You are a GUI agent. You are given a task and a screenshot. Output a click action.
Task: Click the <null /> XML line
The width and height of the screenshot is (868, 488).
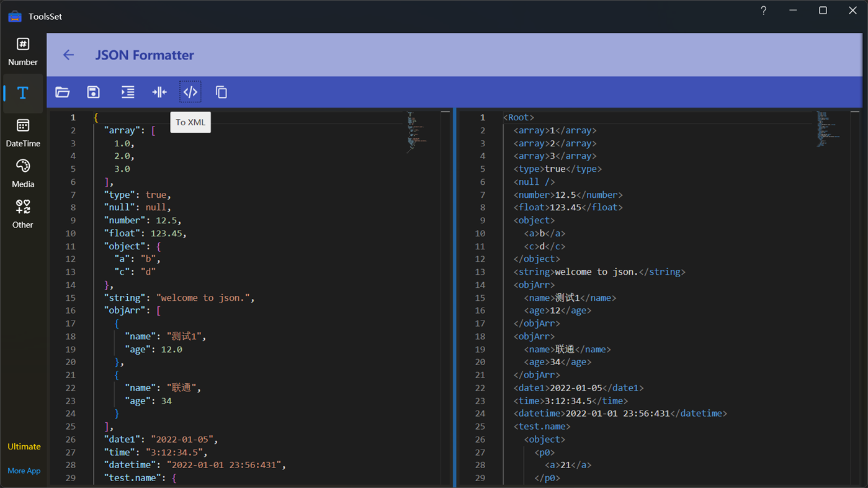534,182
